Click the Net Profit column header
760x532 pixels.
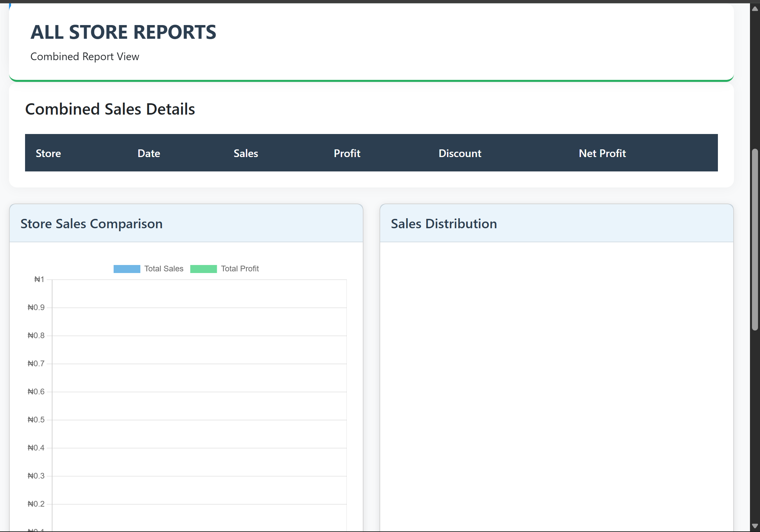pos(602,153)
